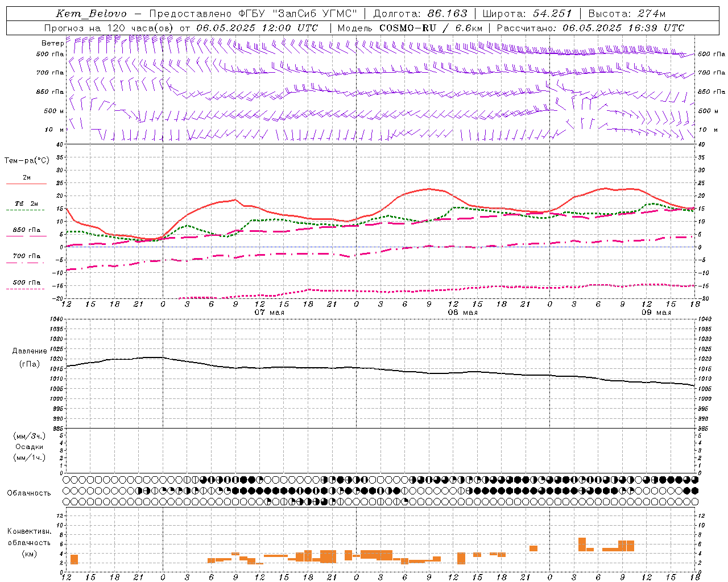This screenshot has width=728, height=582.
Task: Click the dashed line swatch under Td 2м
Action: click(x=26, y=210)
